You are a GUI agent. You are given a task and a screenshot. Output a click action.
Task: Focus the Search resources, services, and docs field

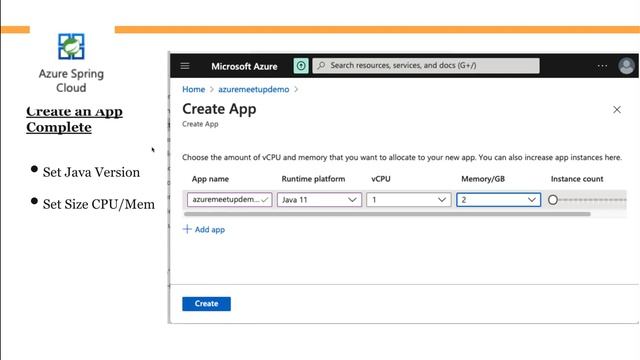426,65
